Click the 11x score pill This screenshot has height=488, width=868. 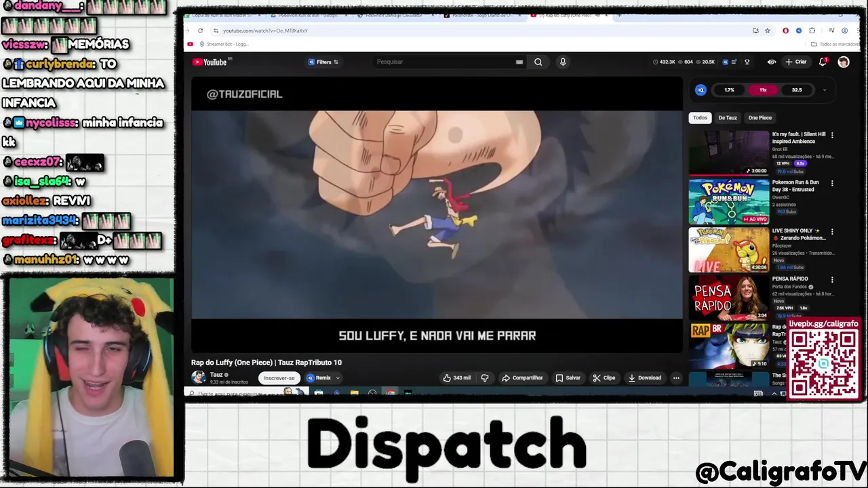763,90
